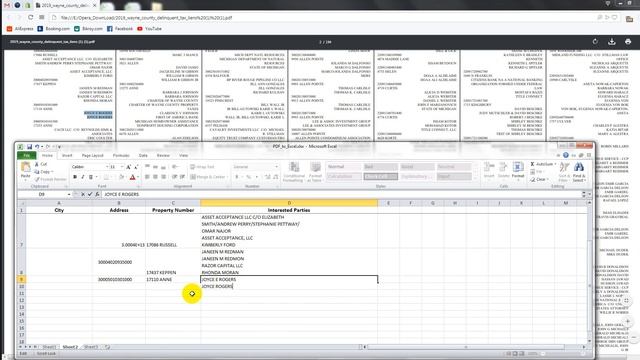The image size is (640, 360).
Task: Open the YouTube bookmark
Action: point(149,29)
